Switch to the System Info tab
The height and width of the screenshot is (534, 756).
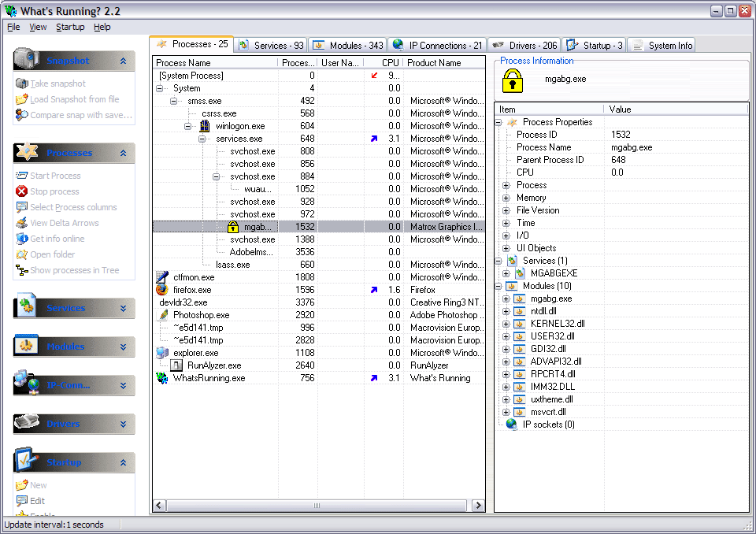[x=661, y=46]
